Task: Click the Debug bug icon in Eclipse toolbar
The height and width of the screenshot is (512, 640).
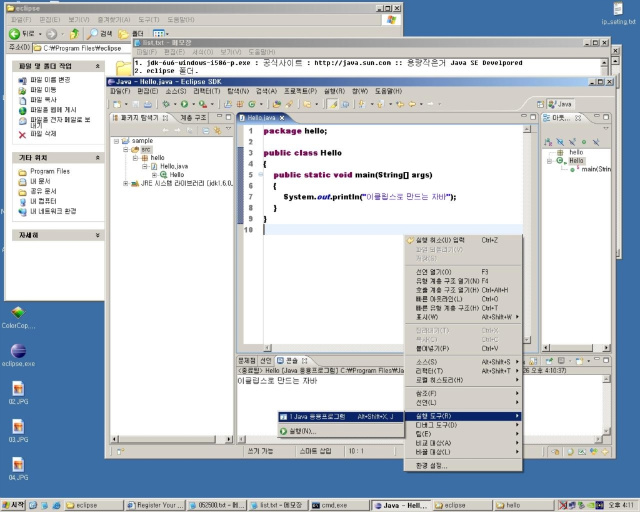Action: tap(166, 105)
